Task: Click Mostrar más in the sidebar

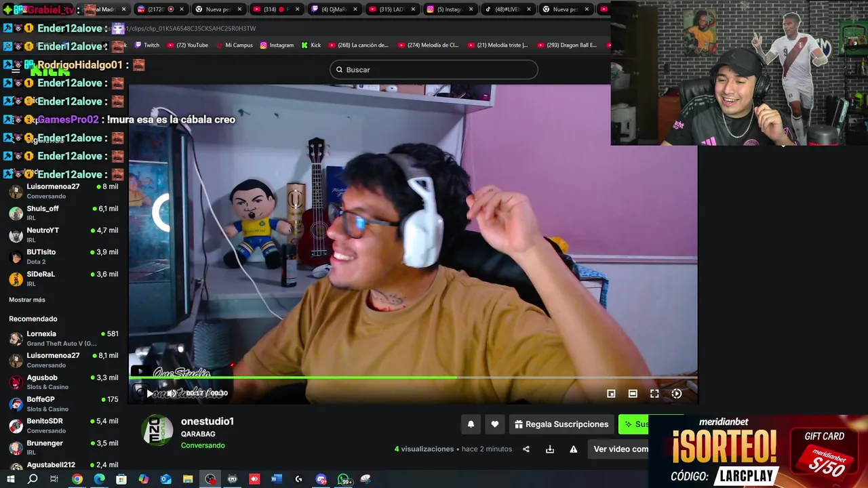Action: [27, 300]
